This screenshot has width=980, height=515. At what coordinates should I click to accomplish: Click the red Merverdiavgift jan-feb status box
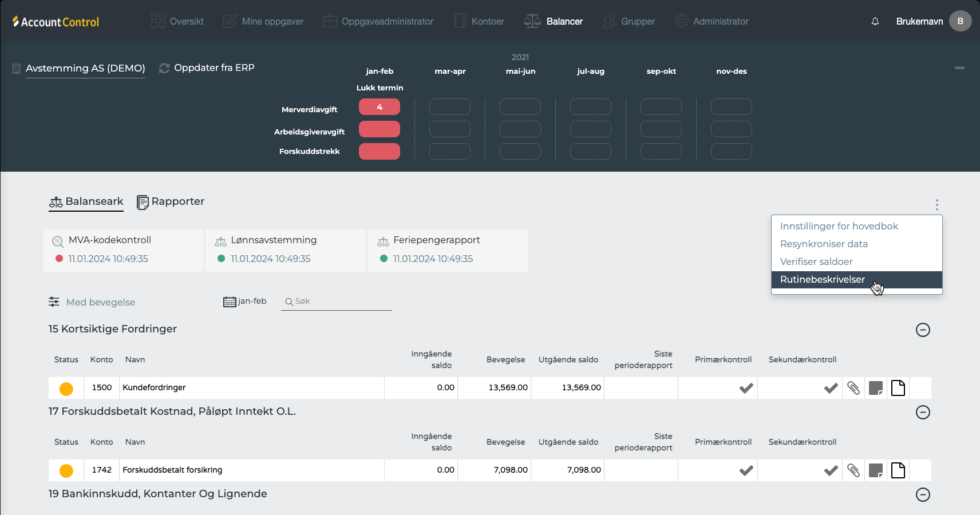379,107
